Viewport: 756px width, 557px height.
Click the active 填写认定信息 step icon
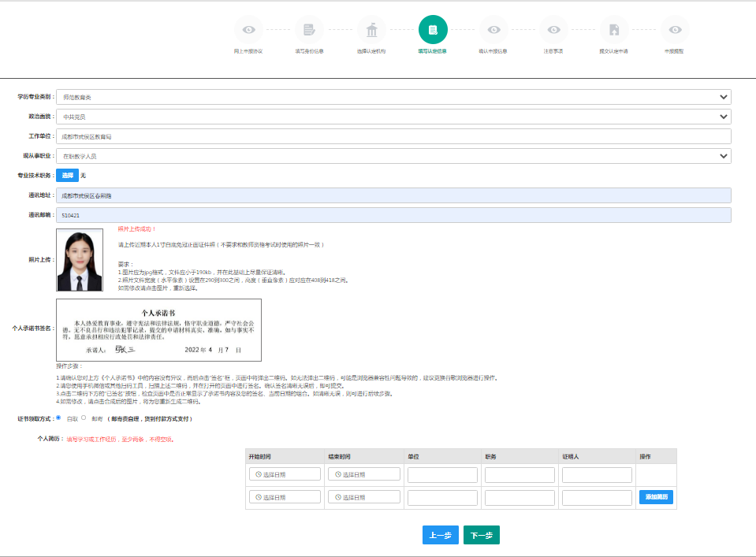[x=433, y=30]
